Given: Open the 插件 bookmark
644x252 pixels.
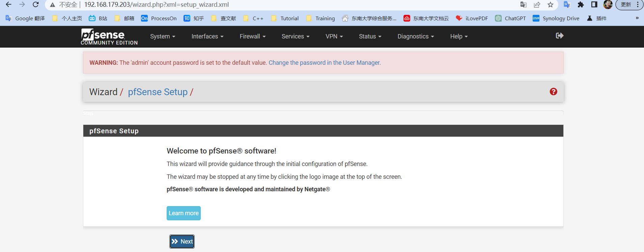Looking at the screenshot, I should tap(597, 18).
